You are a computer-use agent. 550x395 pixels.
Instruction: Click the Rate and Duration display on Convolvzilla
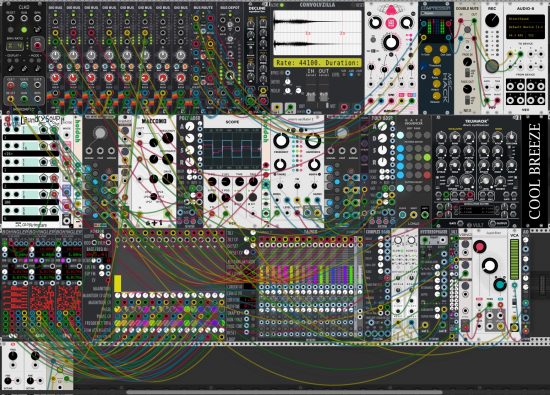click(x=317, y=63)
